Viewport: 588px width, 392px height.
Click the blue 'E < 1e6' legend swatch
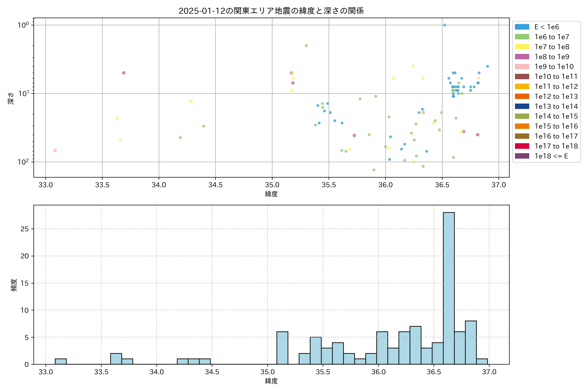point(522,27)
